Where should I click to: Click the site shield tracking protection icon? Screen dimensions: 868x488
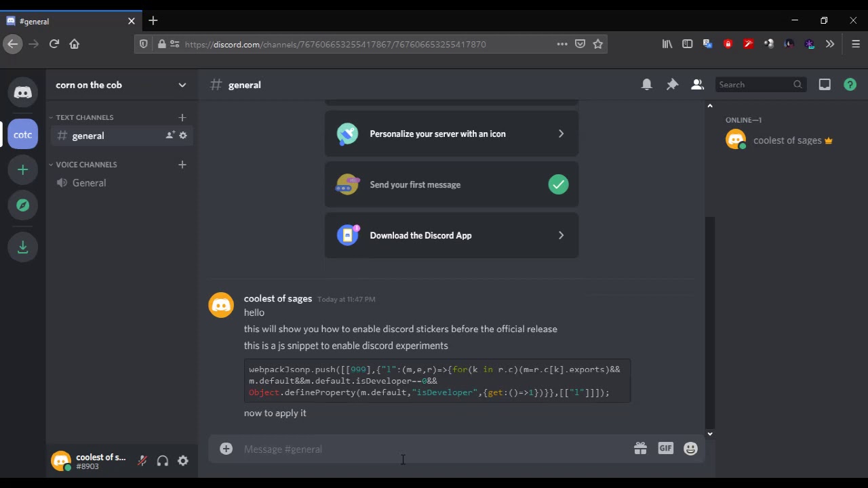144,44
